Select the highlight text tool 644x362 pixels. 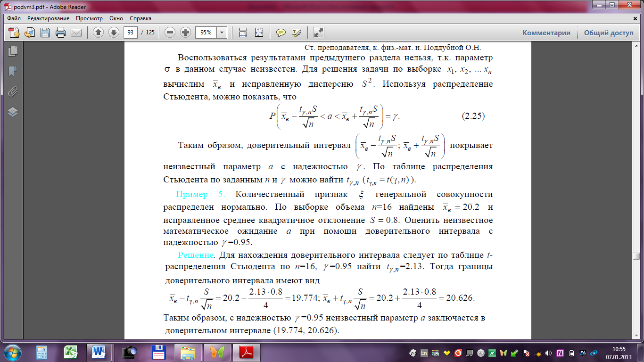[296, 33]
